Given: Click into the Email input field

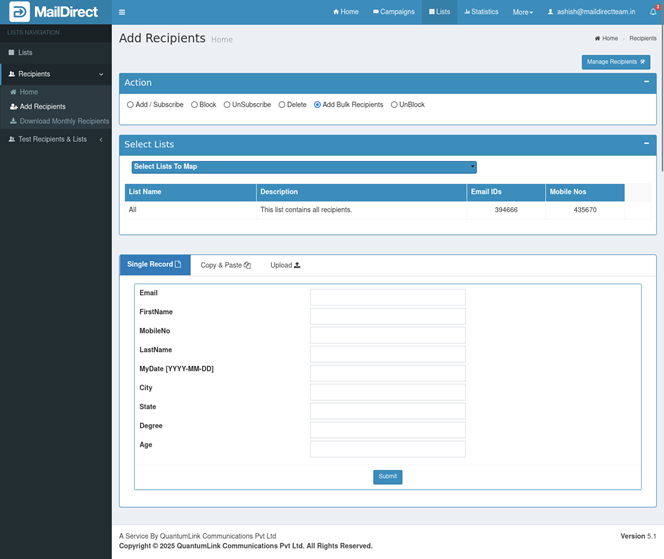Looking at the screenshot, I should [387, 297].
